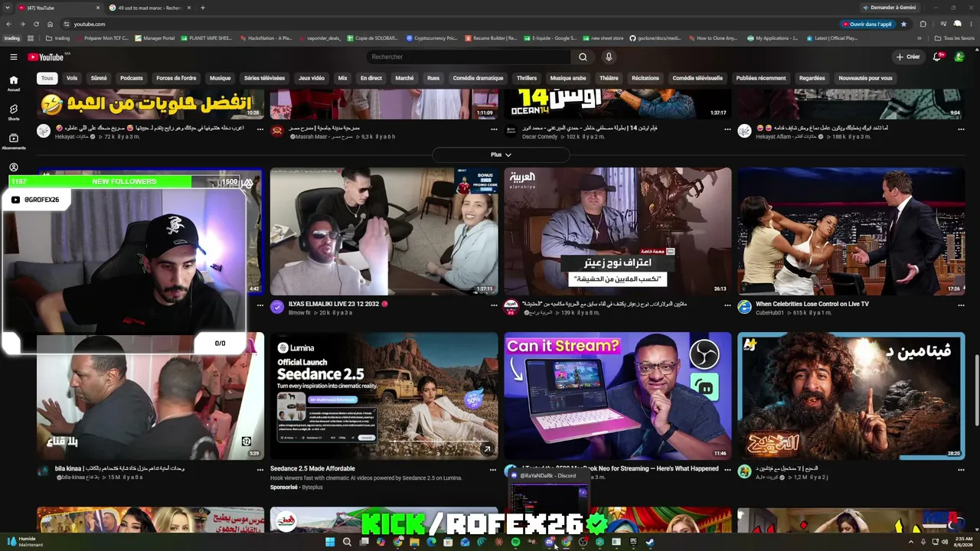Click the search magnifier button
This screenshot has height=551, width=980.
click(583, 57)
